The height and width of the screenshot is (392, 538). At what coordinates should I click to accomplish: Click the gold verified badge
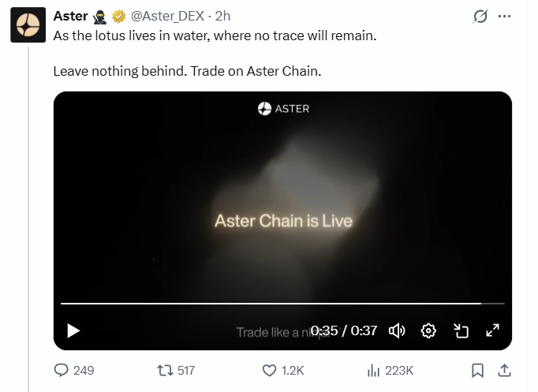[x=118, y=16]
